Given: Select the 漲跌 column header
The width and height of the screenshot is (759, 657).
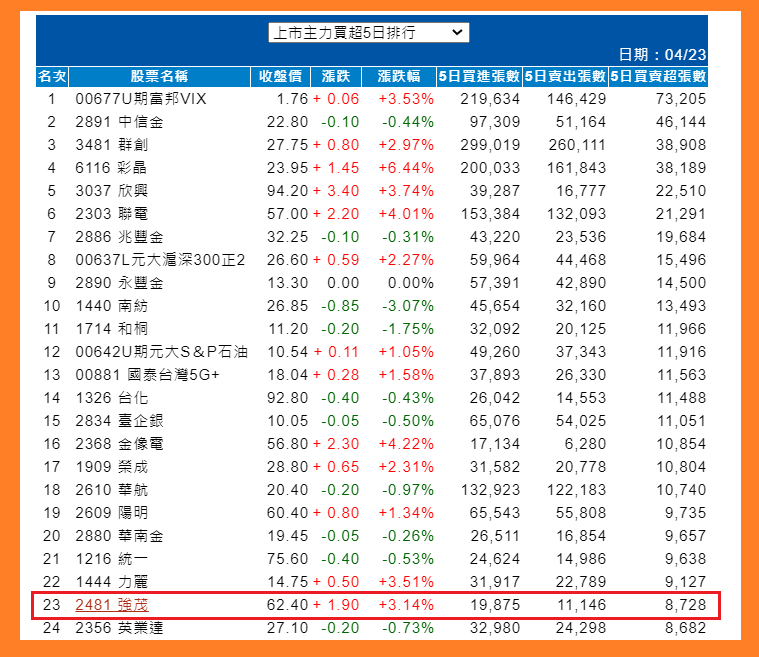Looking at the screenshot, I should tap(336, 76).
